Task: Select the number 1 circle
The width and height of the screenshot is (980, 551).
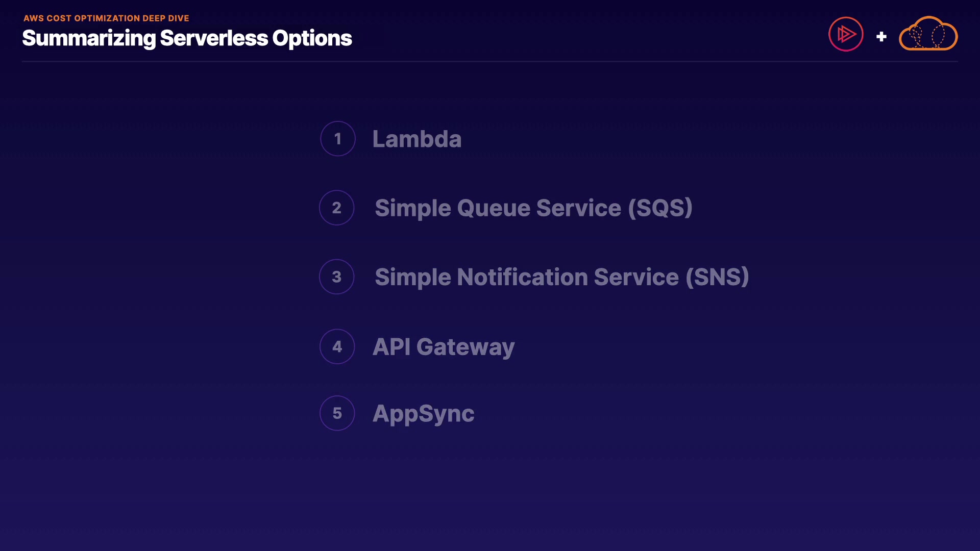Action: click(x=337, y=139)
